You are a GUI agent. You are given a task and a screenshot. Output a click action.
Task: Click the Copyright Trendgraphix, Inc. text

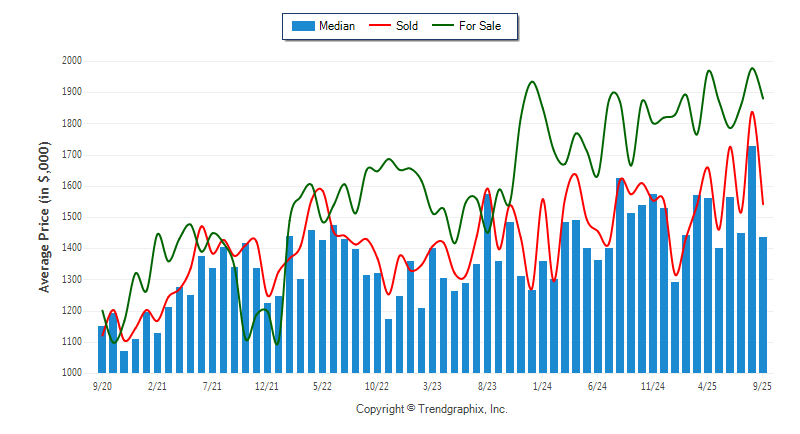point(432,409)
